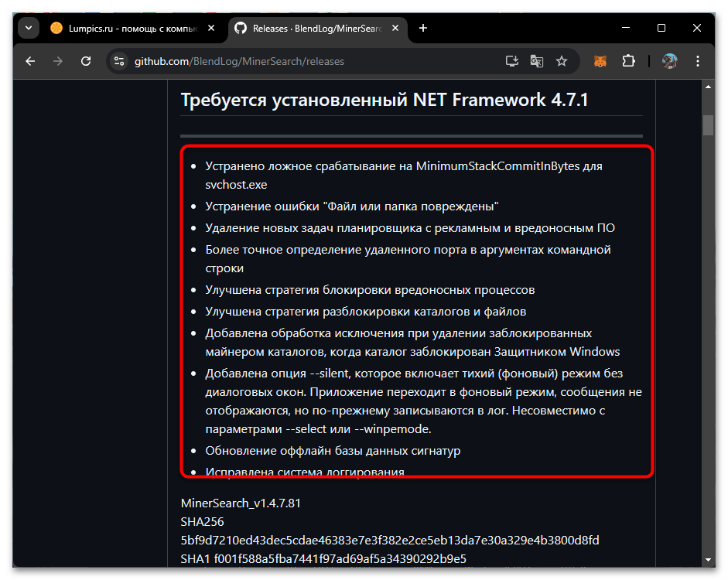Click the NET Framework 4.7.1 heading
This screenshot has width=728, height=580.
click(385, 100)
